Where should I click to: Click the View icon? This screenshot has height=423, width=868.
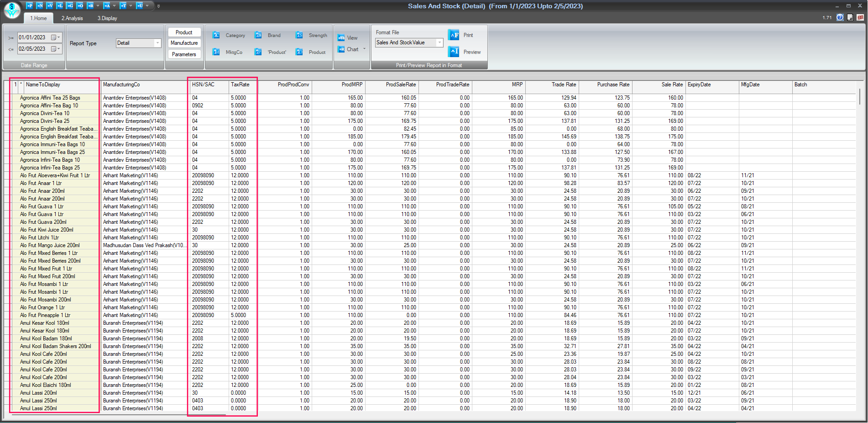coord(341,38)
